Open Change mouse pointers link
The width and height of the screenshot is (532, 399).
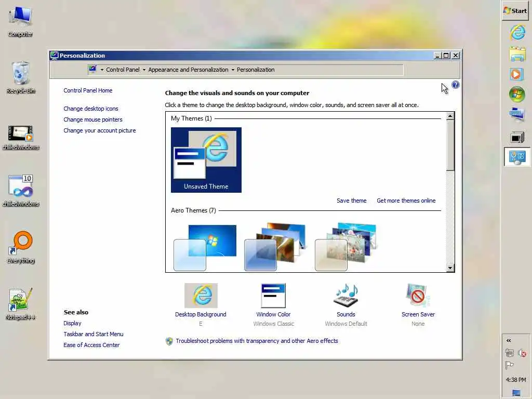point(93,119)
